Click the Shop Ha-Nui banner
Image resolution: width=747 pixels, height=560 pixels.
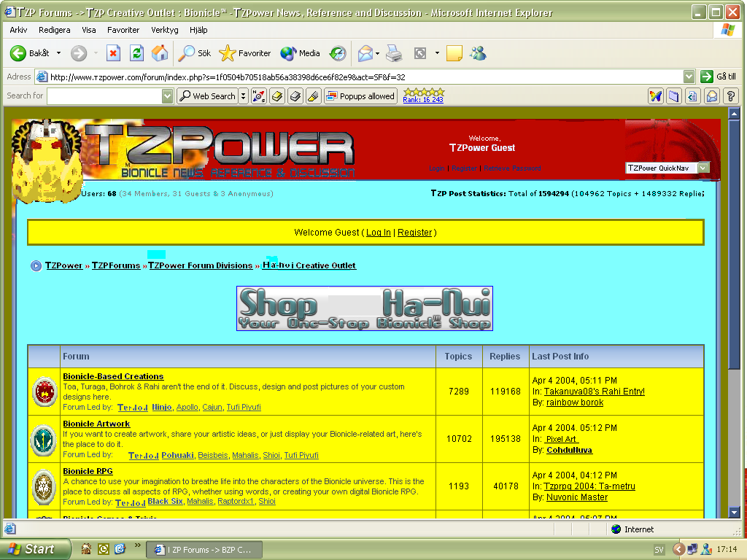tap(365, 308)
